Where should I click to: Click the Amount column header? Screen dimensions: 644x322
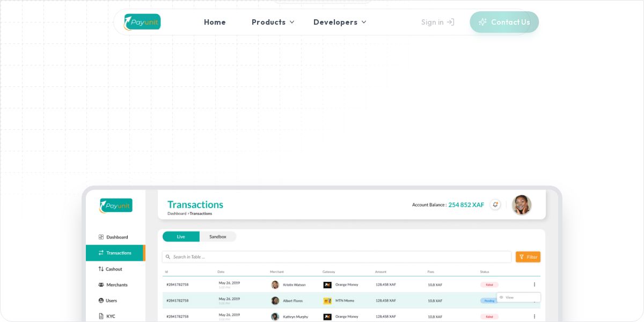tap(380, 272)
